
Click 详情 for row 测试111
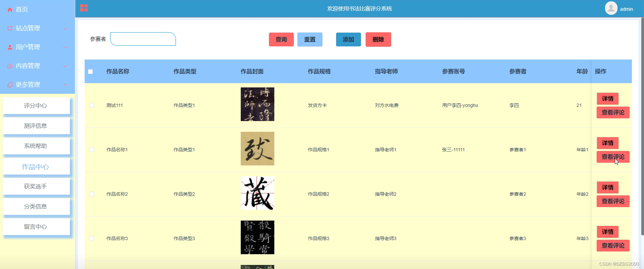[x=608, y=99]
